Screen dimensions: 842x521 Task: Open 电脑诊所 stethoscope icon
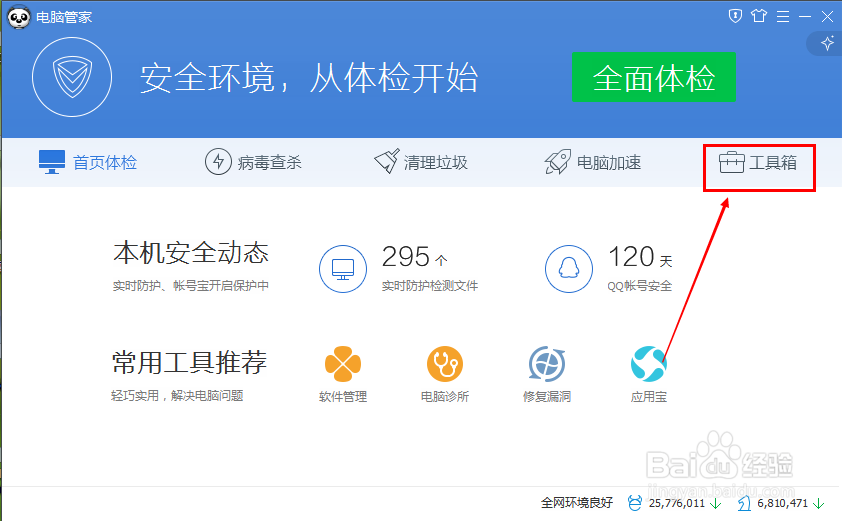(445, 364)
